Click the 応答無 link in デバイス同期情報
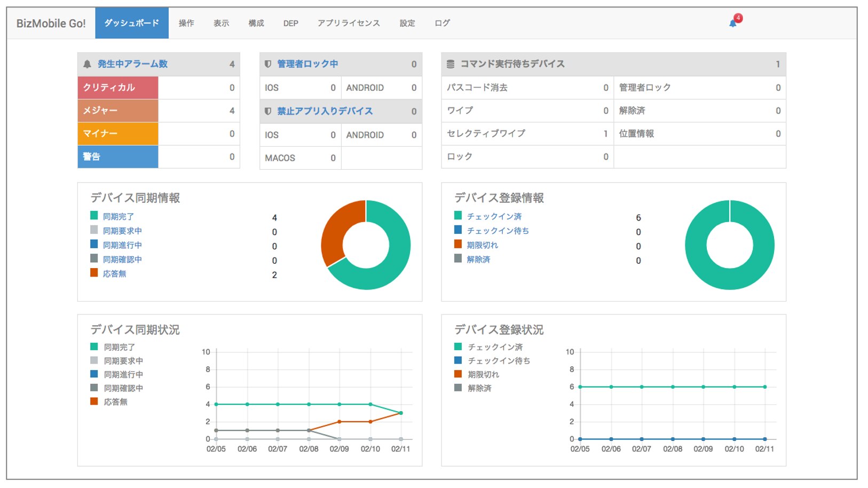868x488 pixels. (114, 274)
